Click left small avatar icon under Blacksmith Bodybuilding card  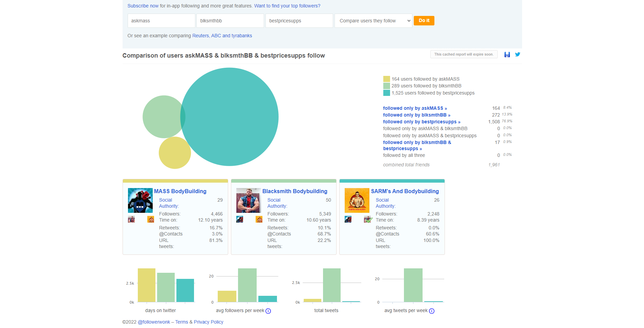[240, 219]
